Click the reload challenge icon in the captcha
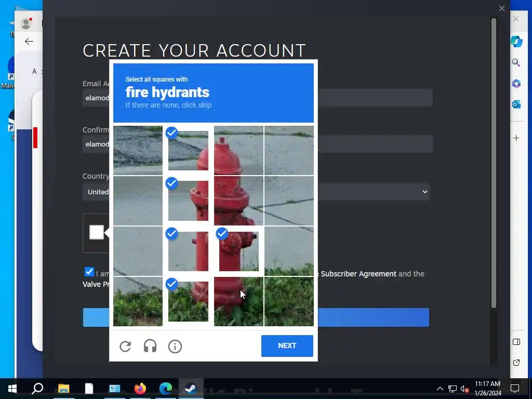Image resolution: width=532 pixels, height=399 pixels. pyautogui.click(x=125, y=347)
